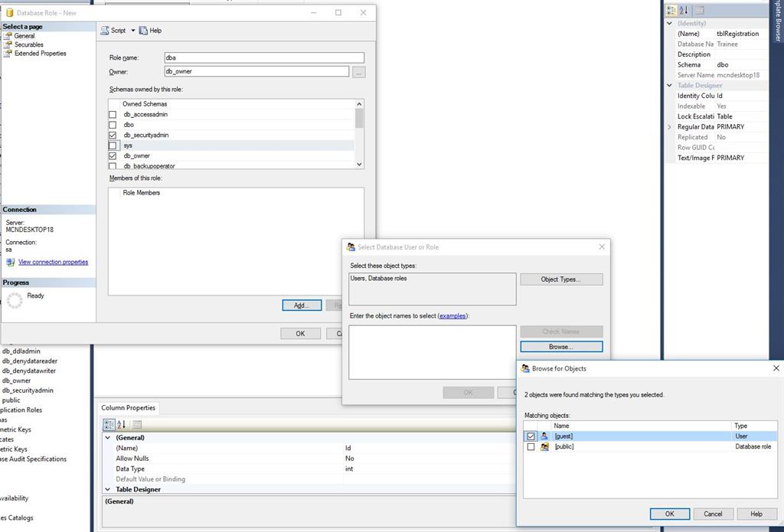Image resolution: width=784 pixels, height=532 pixels.
Task: Click Categorized icon in Column Properties
Action: click(109, 425)
